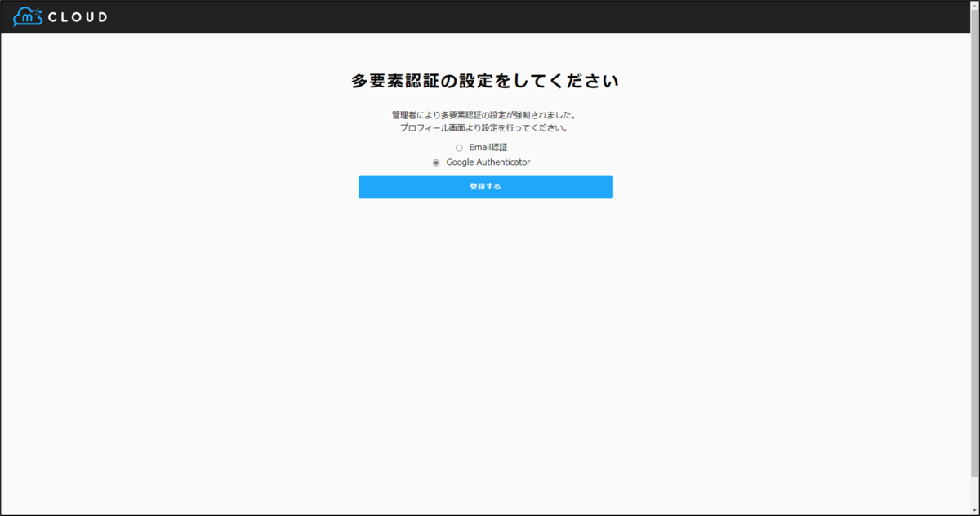Click the black header navigation bar
The image size is (980, 516).
[x=490, y=15]
